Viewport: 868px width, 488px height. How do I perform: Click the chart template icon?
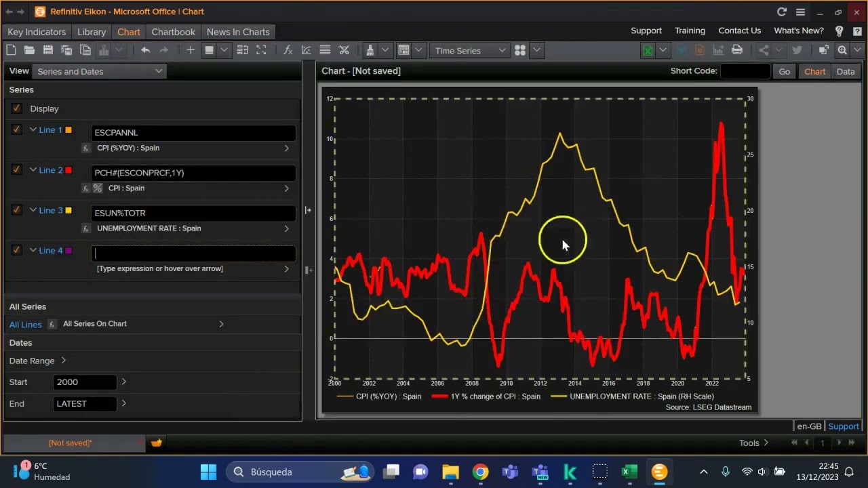click(404, 50)
